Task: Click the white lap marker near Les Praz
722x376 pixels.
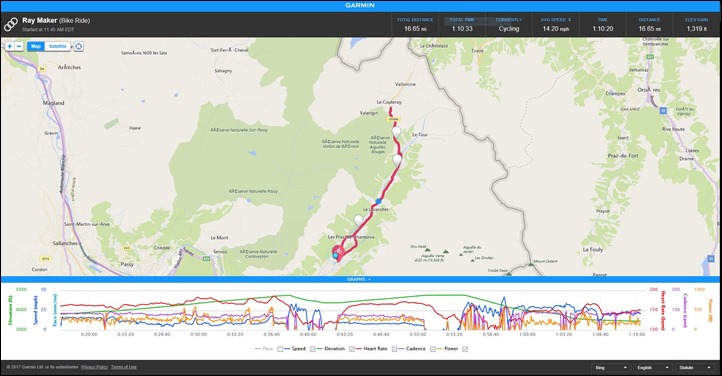Action: point(358,220)
